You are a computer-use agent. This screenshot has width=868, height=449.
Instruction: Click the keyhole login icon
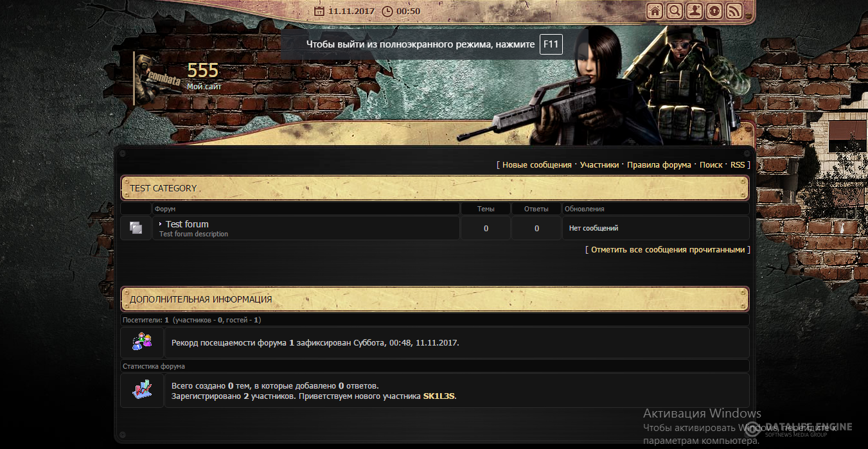[714, 11]
